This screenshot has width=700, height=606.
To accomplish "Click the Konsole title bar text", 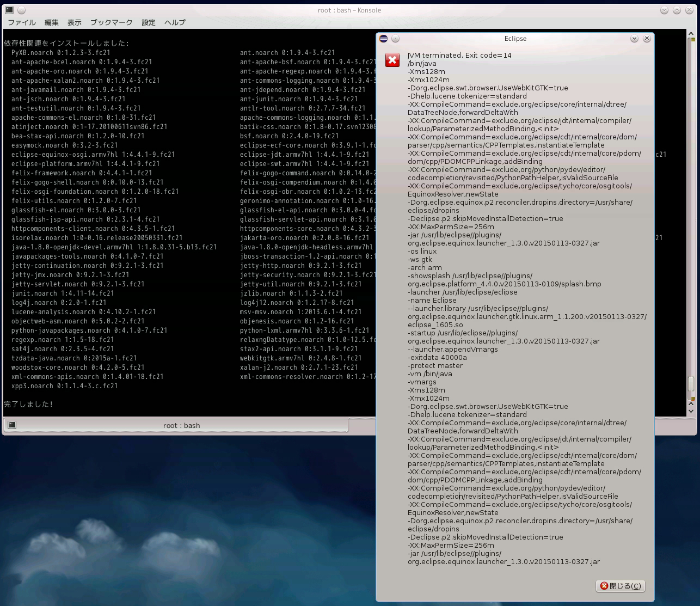I will tap(349, 10).
